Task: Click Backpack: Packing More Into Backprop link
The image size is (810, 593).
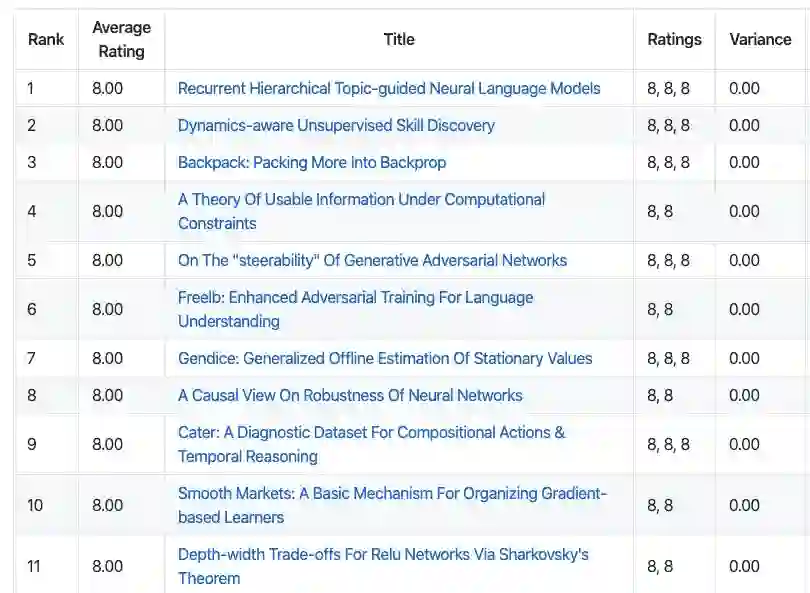Action: click(x=312, y=162)
